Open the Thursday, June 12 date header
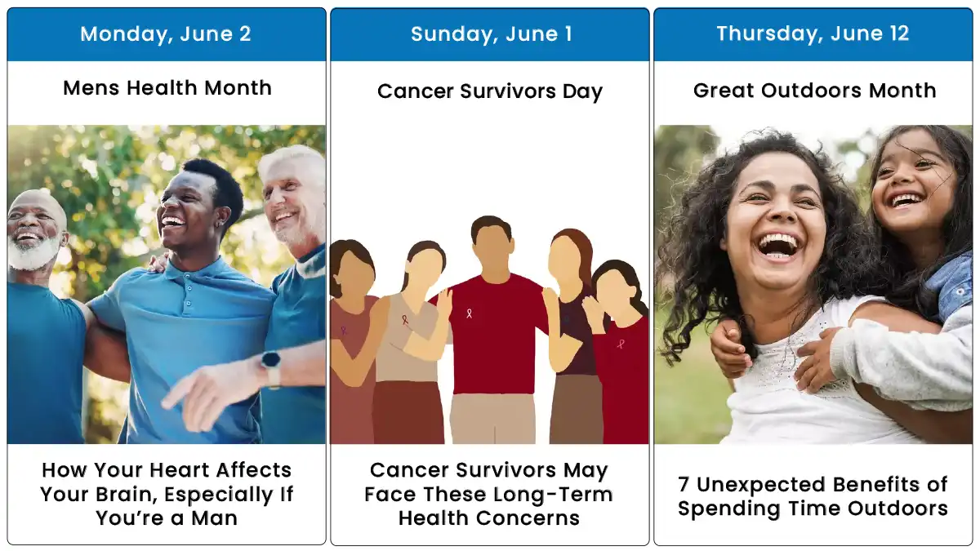Screen dimensions: 980x551 point(813,34)
